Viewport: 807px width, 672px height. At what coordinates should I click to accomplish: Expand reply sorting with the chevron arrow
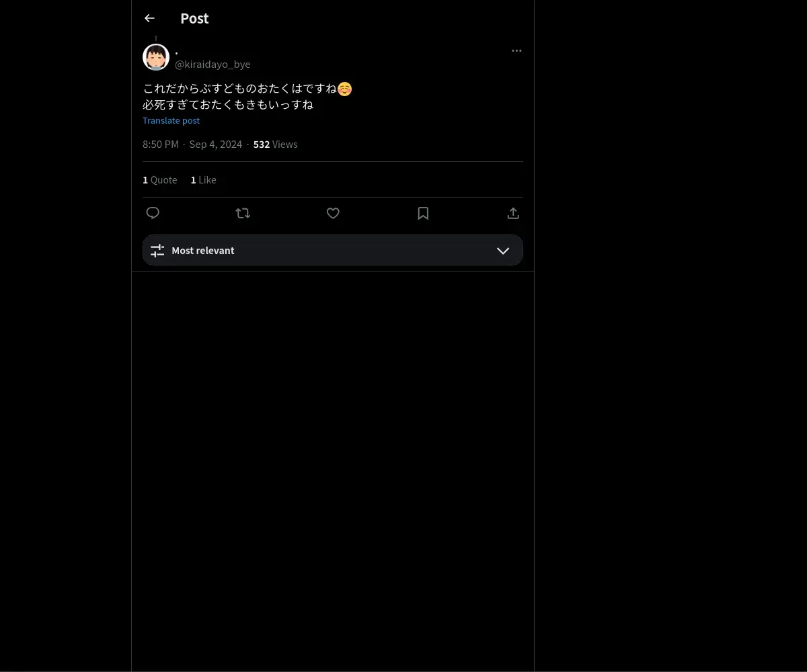click(x=503, y=251)
